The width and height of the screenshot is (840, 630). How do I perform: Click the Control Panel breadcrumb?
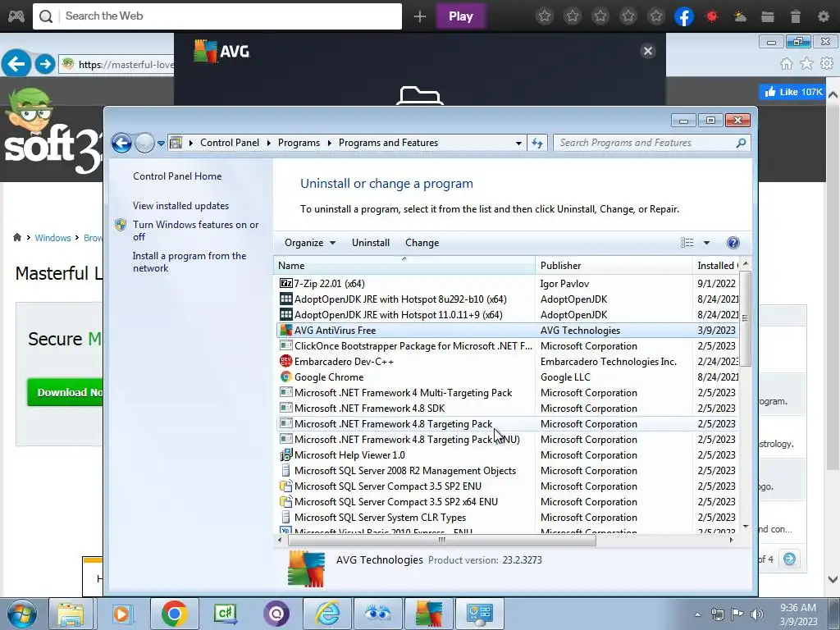click(230, 143)
